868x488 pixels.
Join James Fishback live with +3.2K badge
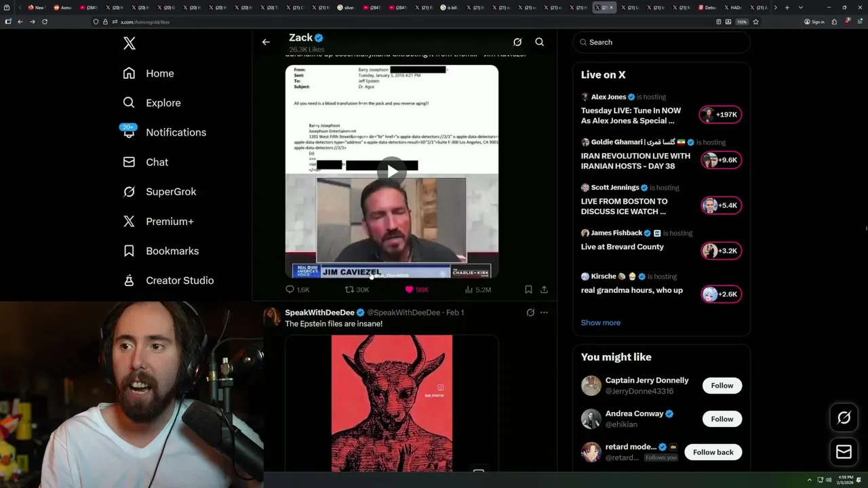(721, 251)
